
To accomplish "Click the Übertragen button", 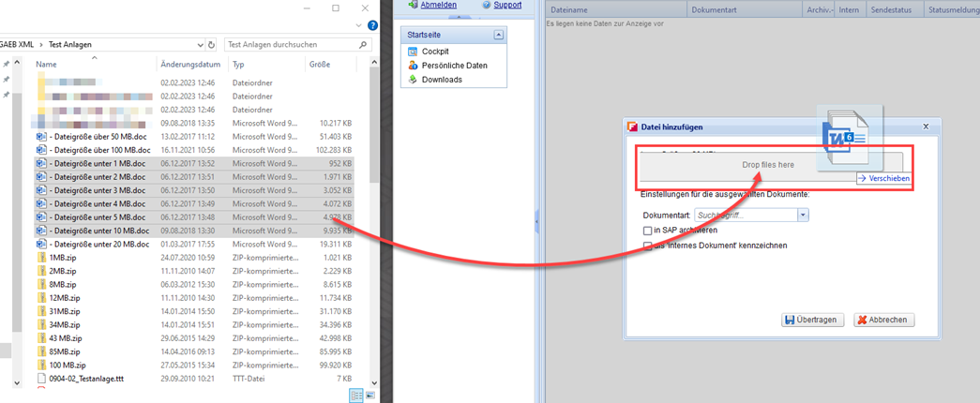I will tap(813, 320).
